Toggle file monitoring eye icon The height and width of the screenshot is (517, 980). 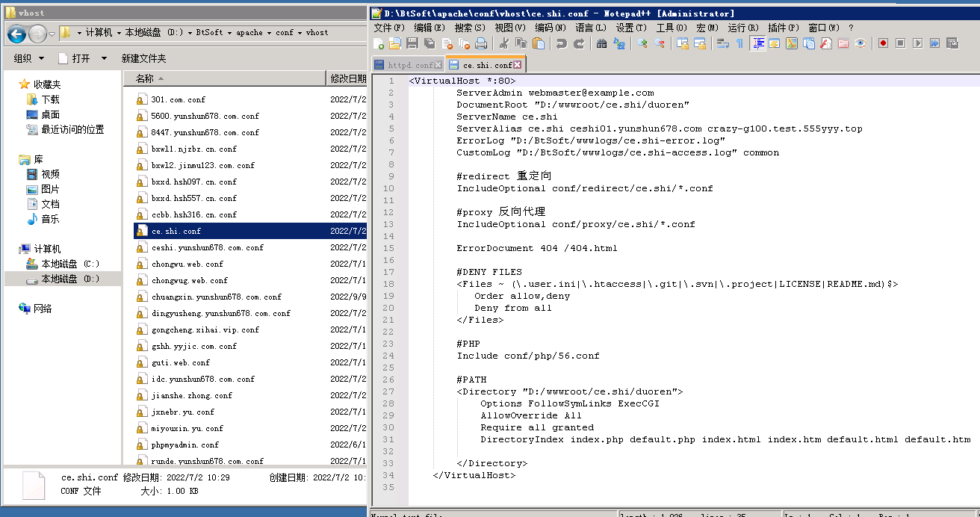click(860, 43)
